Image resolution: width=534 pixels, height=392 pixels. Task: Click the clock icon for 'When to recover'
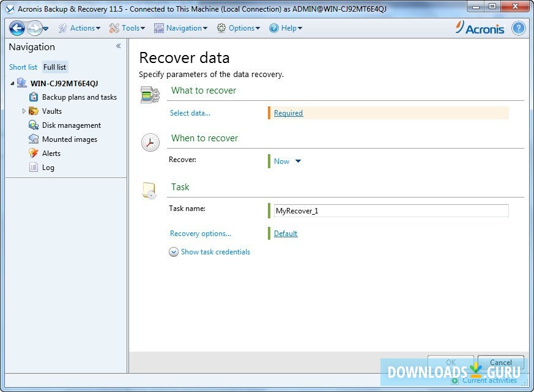pos(149,142)
